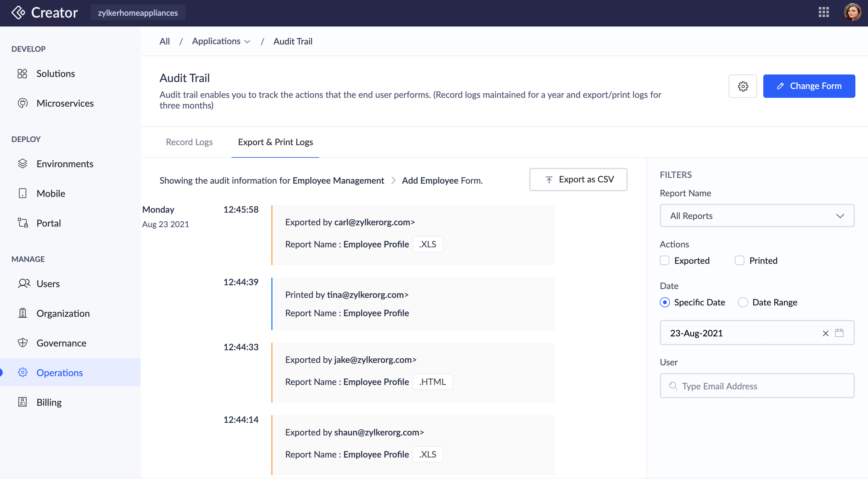Viewport: 868px width, 479px height.
Task: Focus the Type Email Address field
Action: pos(757,386)
